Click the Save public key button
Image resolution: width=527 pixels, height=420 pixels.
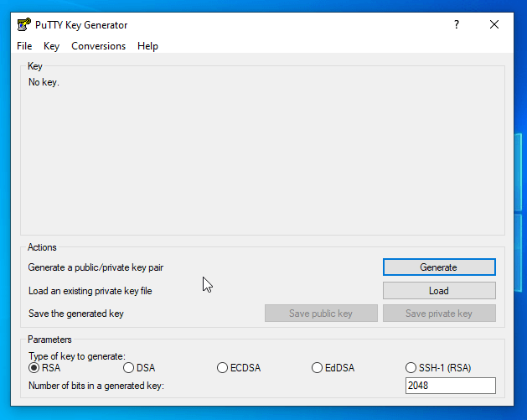321,314
